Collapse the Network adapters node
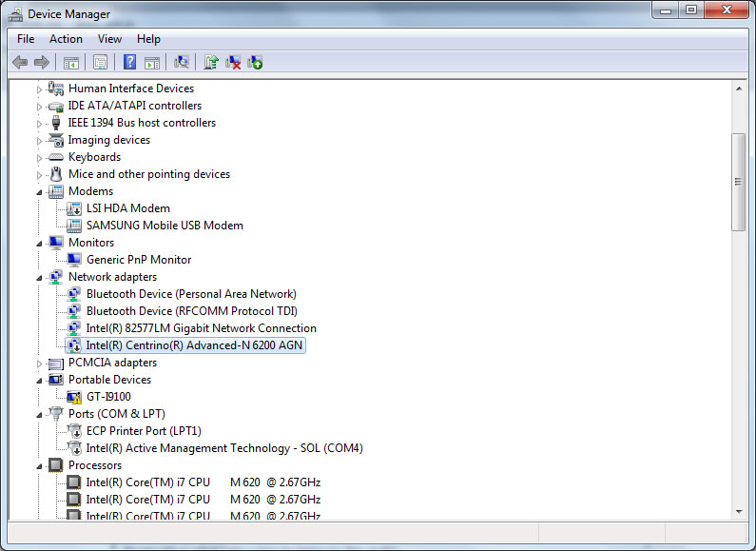 pyautogui.click(x=39, y=278)
